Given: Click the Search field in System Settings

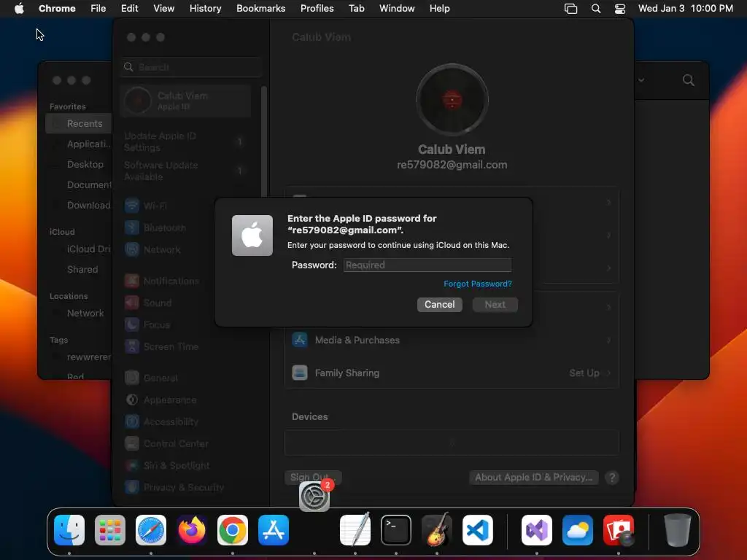Looking at the screenshot, I should click(190, 67).
